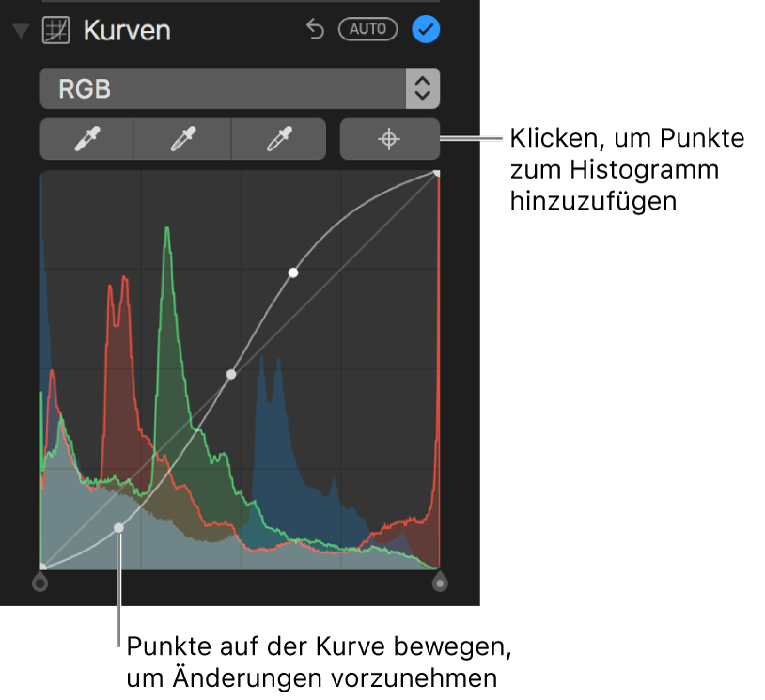Click the Kurven grid icon beside the panel title
Viewport: 765px width, 700px height.
pyautogui.click(x=55, y=29)
